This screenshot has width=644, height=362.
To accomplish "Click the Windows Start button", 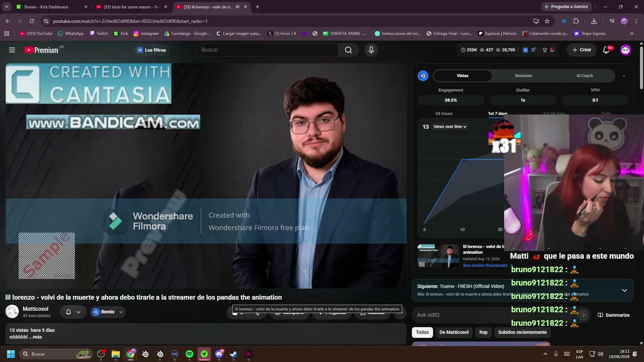I will point(11,354).
